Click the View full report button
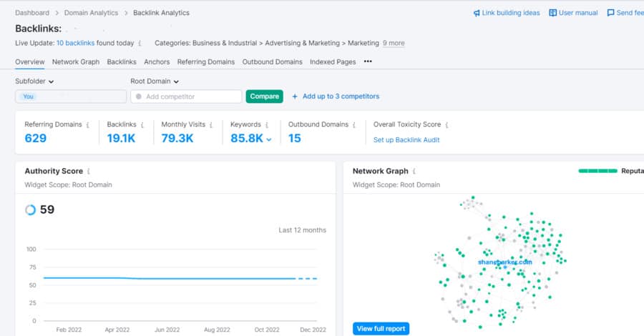Screen dimensions: 644x336 (x=381, y=329)
